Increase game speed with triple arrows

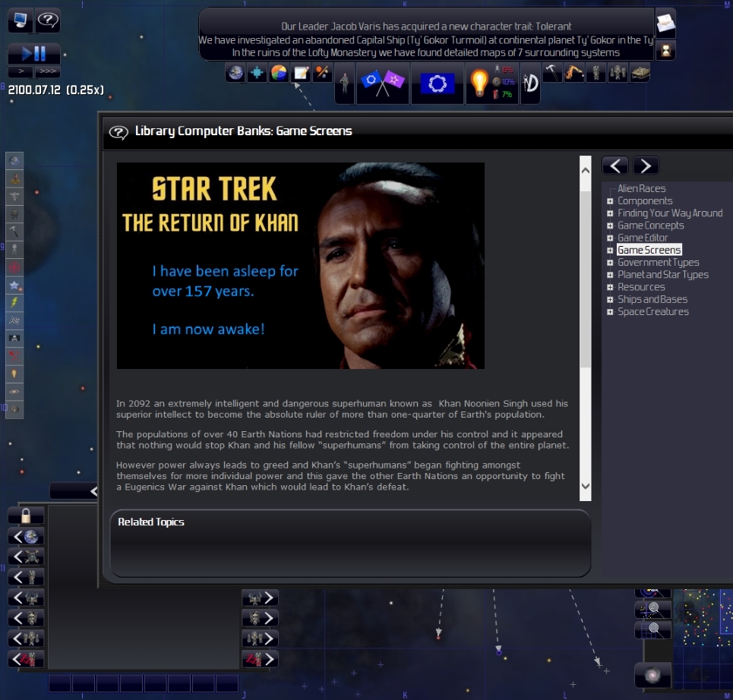[x=48, y=71]
